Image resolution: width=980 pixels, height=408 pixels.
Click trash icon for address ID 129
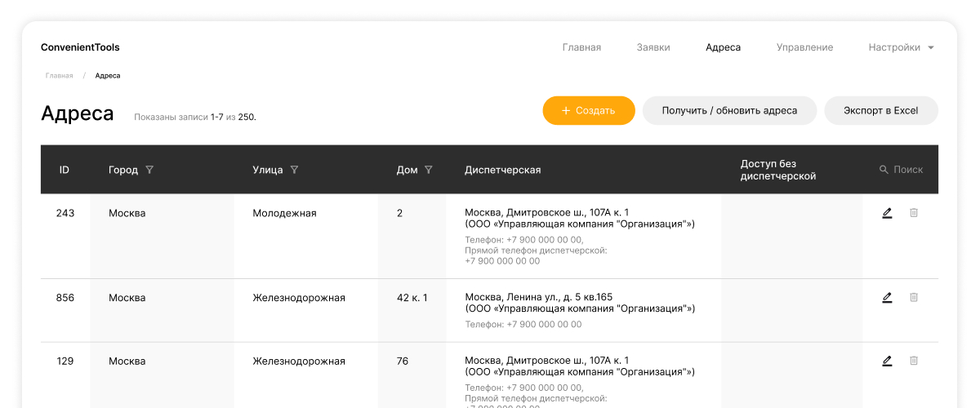click(914, 361)
